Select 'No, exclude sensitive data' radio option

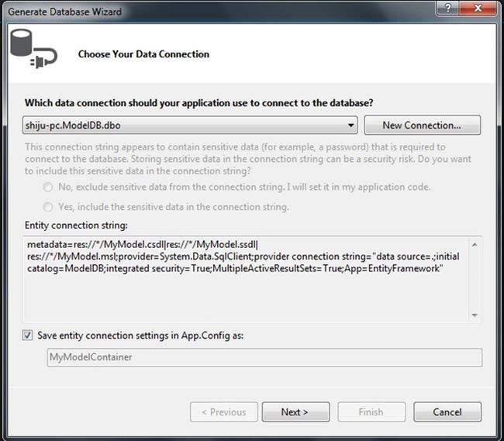[49, 188]
